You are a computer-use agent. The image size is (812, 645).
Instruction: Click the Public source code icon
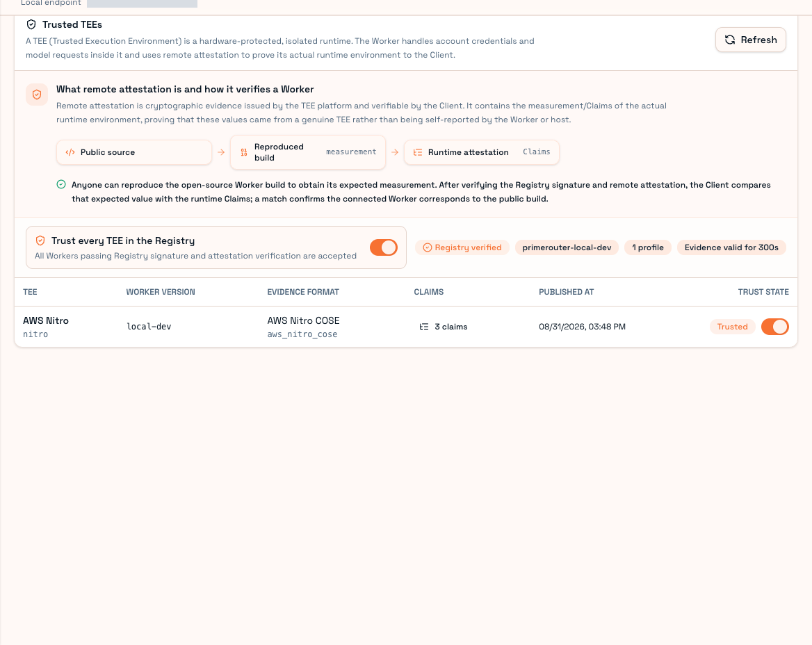pos(70,152)
